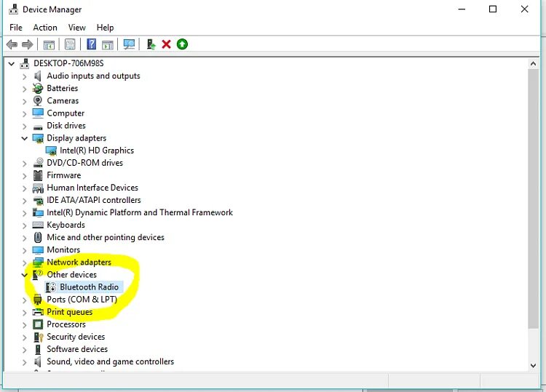Viewport: 546px width, 392px height.
Task: Select Intel(R) HD Graphics entry
Action: click(x=97, y=151)
